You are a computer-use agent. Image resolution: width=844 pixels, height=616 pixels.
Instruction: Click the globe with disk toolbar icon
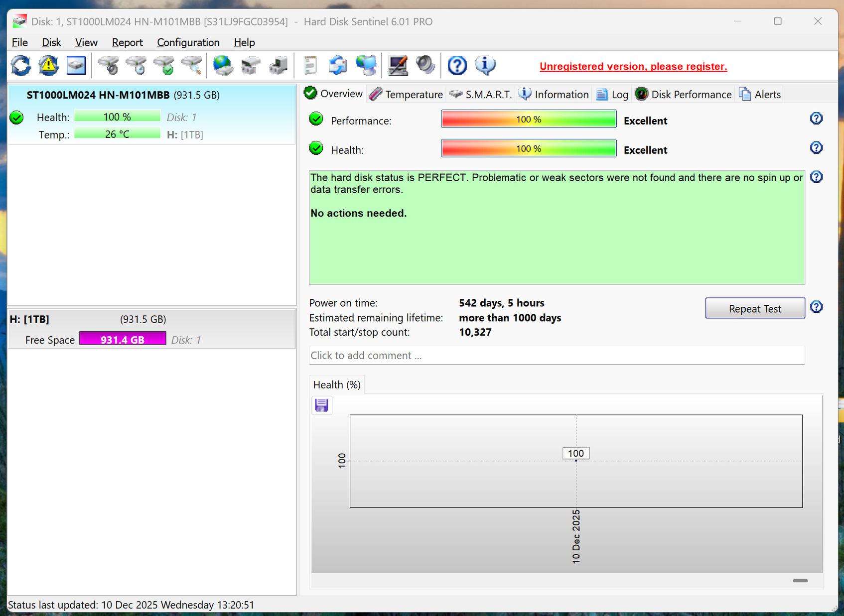[x=223, y=65]
